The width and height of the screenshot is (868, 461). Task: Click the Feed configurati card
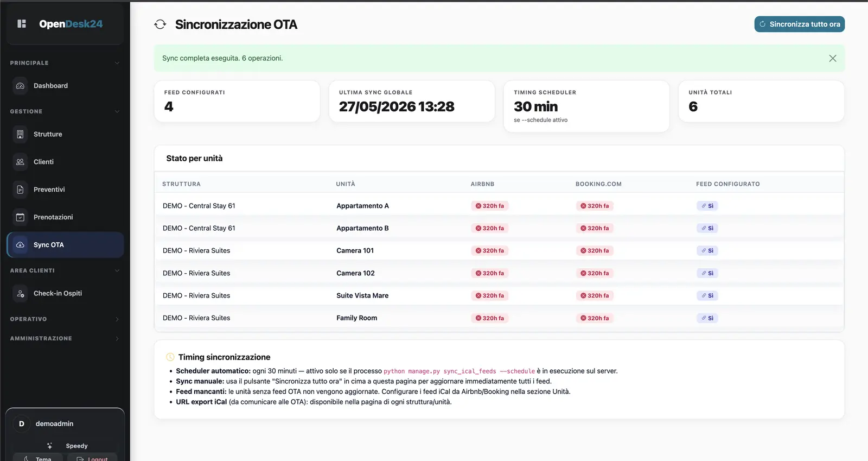(x=237, y=102)
